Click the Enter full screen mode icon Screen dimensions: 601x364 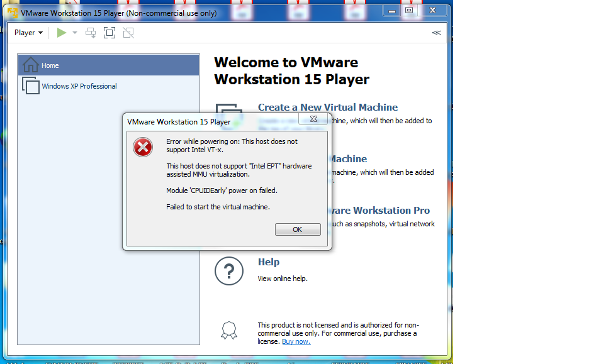tap(110, 33)
